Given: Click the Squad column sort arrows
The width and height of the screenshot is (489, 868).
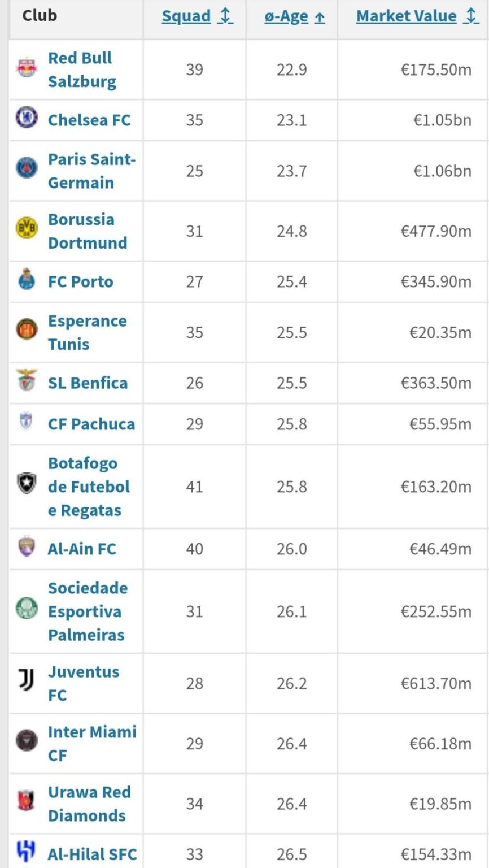Looking at the screenshot, I should point(224,16).
